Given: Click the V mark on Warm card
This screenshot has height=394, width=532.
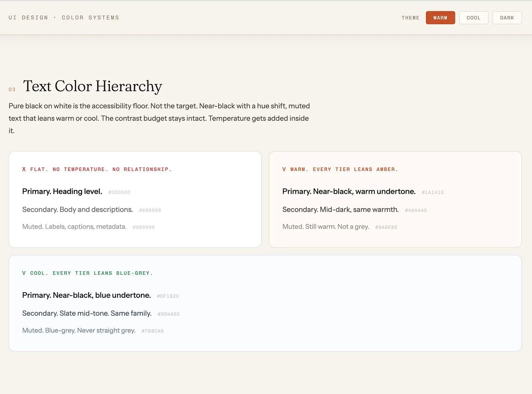Looking at the screenshot, I should (284, 169).
